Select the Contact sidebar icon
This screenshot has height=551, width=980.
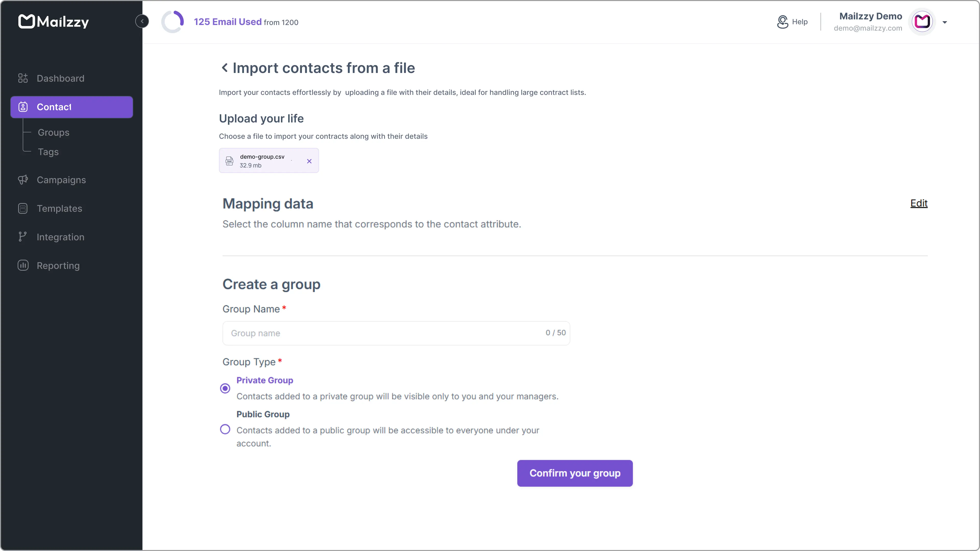[x=23, y=107]
